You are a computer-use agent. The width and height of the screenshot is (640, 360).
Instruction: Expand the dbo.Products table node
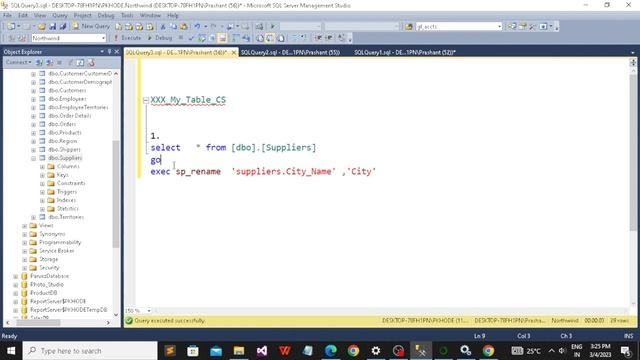point(33,133)
